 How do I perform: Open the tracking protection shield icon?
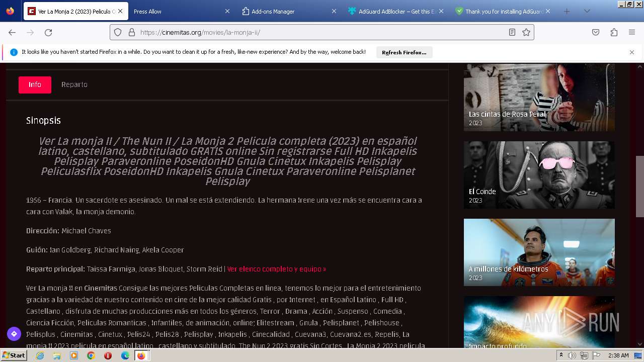(118, 32)
